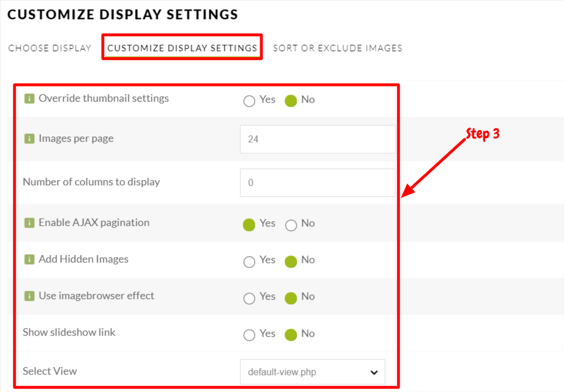Select the Customize Display Settings tab
Viewport: 564px width, 392px height.
click(x=182, y=48)
